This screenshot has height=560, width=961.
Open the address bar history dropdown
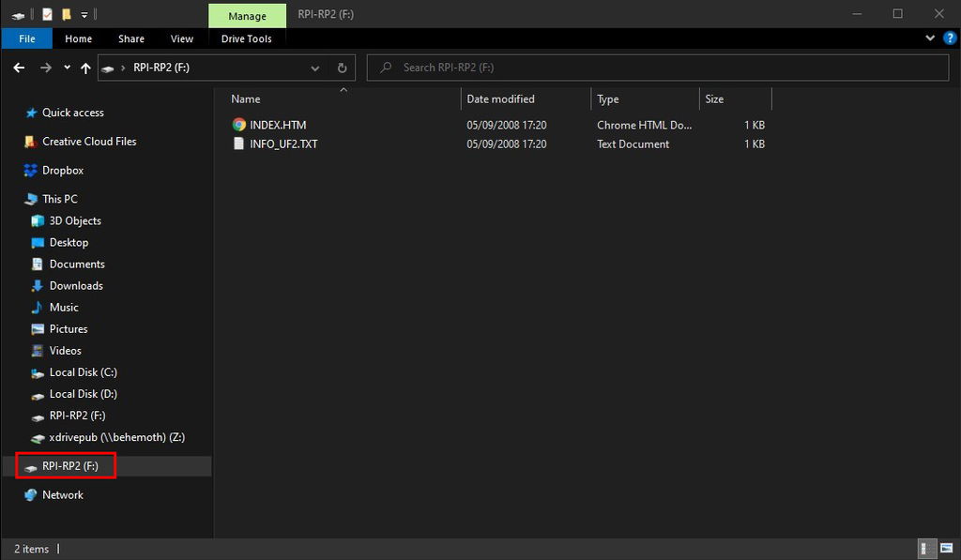315,68
